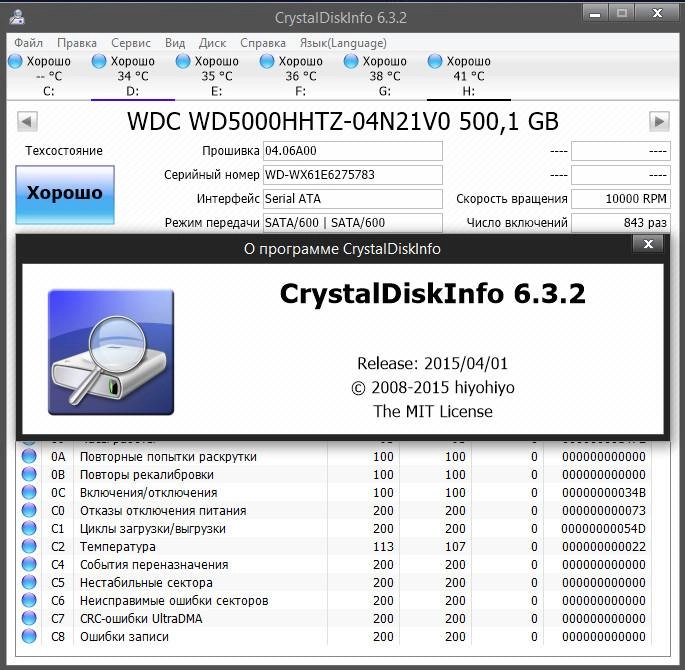Click the transfer mode field SATA/600

(353, 223)
